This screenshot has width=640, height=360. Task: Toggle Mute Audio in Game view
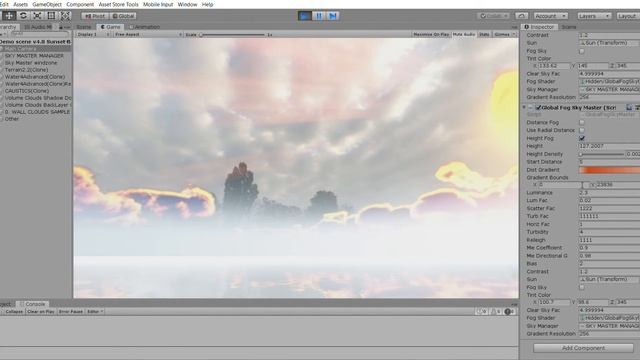464,35
